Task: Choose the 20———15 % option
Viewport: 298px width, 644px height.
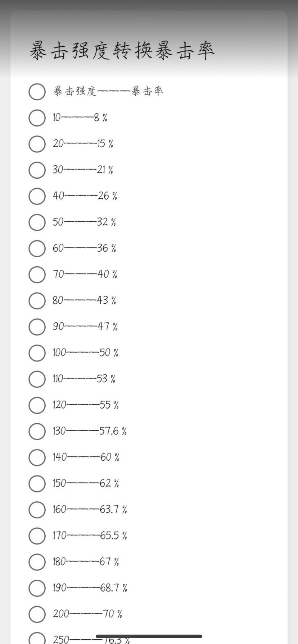Action: click(x=37, y=144)
